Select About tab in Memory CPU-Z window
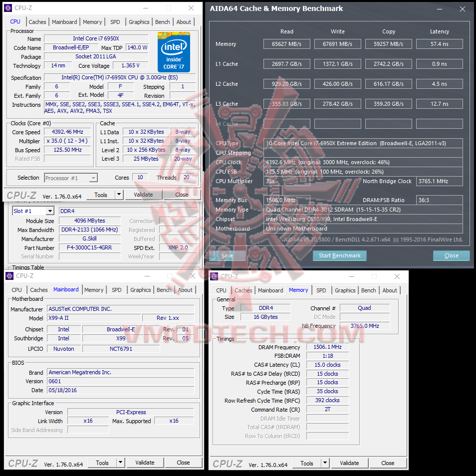Screen dimensions: 476x476 [x=390, y=290]
